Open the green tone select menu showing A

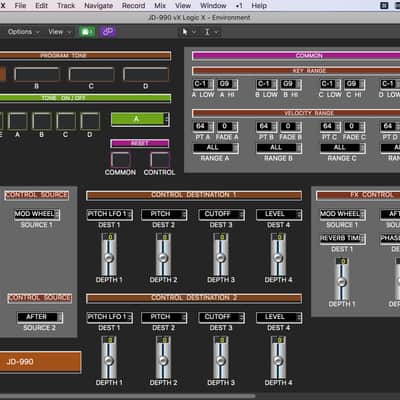140,119
